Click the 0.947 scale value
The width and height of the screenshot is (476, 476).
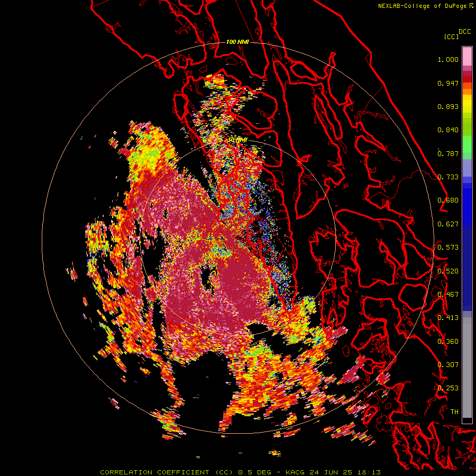click(x=448, y=83)
